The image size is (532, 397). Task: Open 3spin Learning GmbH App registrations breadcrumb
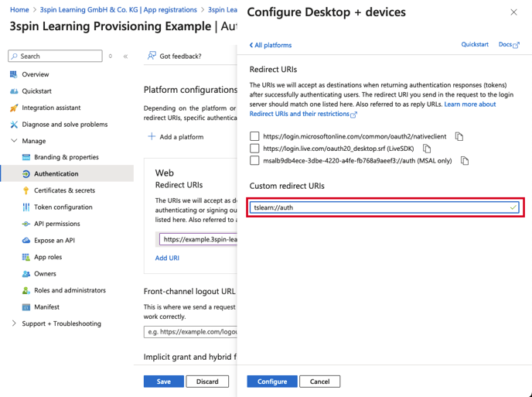[118, 10]
